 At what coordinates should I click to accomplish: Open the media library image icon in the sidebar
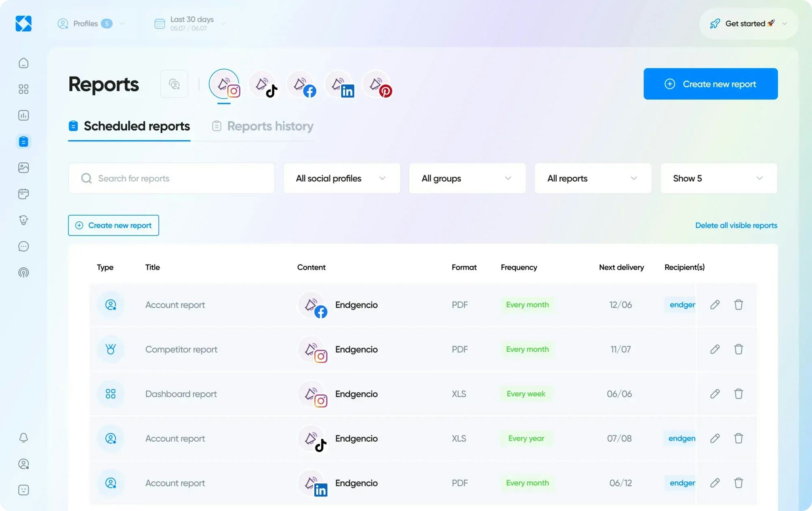[23, 167]
